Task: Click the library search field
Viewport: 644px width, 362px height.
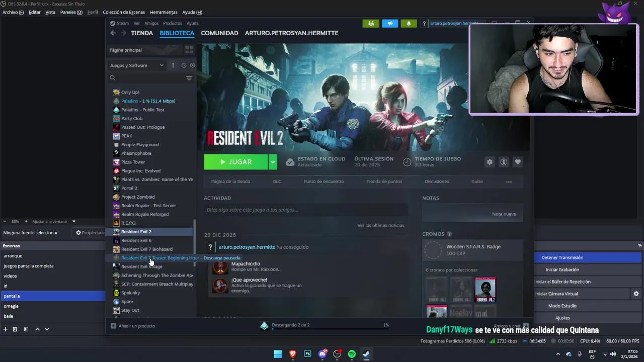Action: pos(146,78)
